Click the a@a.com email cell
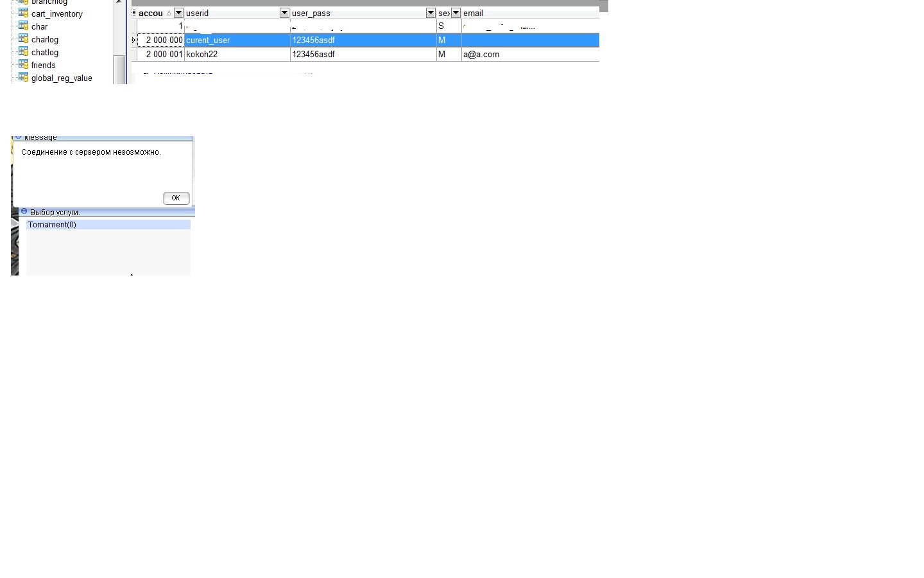 (x=530, y=54)
